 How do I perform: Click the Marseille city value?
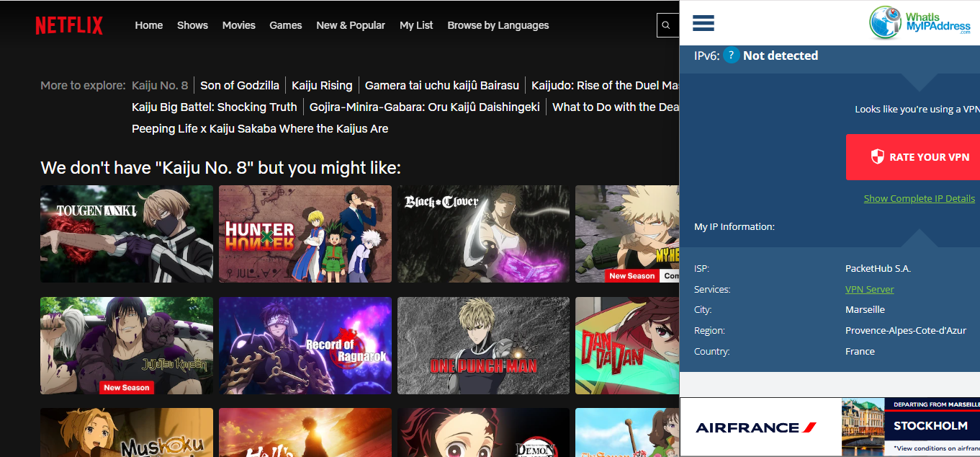point(865,309)
